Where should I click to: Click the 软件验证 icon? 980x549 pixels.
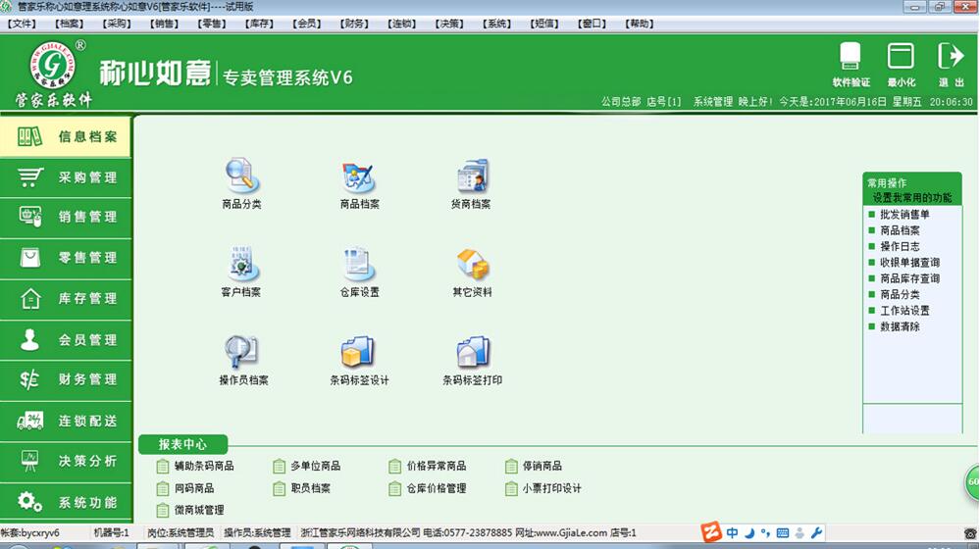850,65
